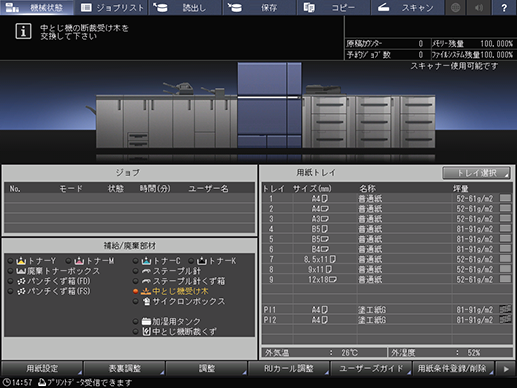This screenshot has width=517, height=388.
Task: Click the パンチくず箱(FD) icon
Action: tap(21, 281)
